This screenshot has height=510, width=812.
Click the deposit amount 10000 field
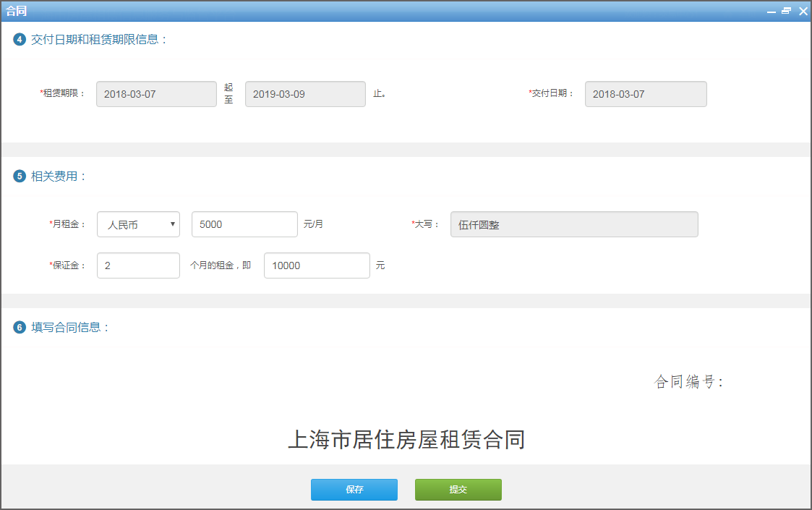tap(317, 265)
